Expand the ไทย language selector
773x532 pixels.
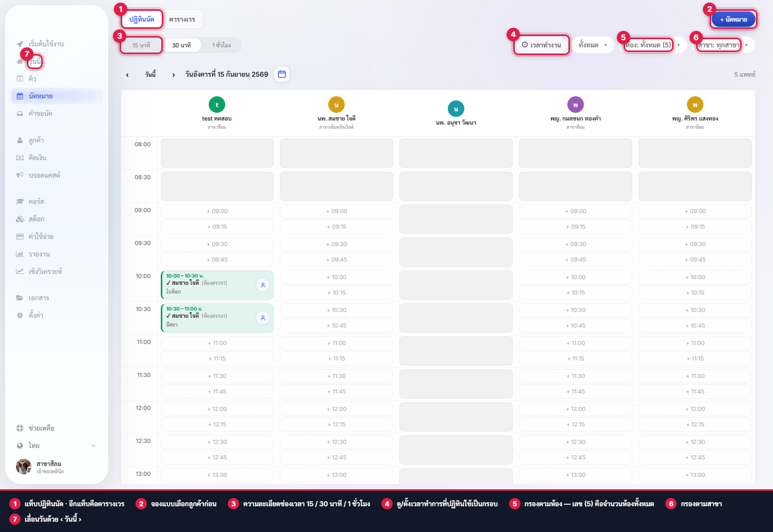57,446
